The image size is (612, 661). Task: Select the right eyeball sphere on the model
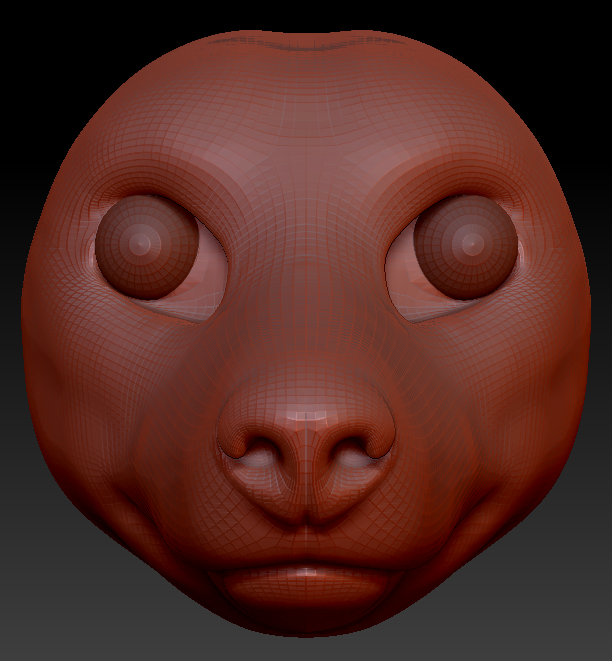click(466, 247)
